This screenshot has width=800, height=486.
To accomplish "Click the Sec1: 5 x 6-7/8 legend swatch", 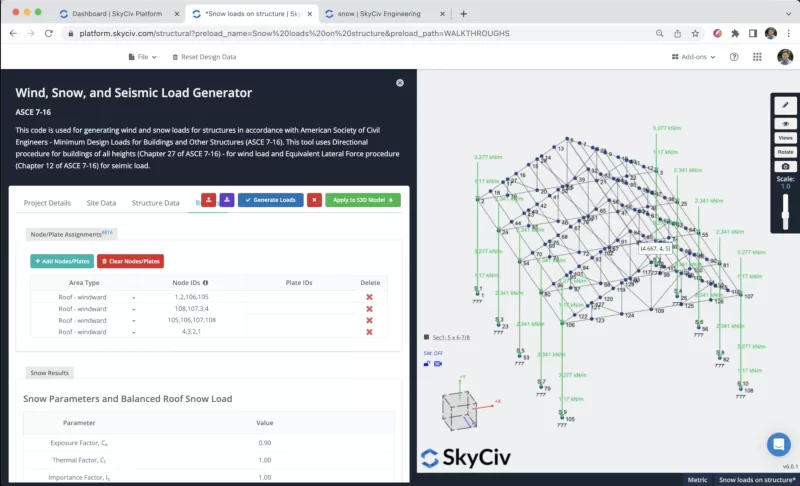I will pyautogui.click(x=427, y=337).
